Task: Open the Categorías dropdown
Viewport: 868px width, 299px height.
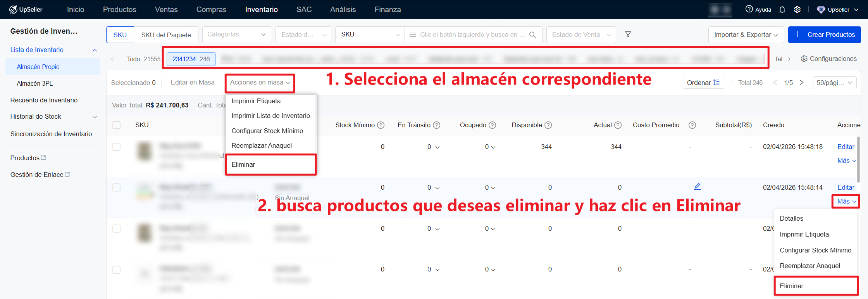Action: tap(237, 35)
